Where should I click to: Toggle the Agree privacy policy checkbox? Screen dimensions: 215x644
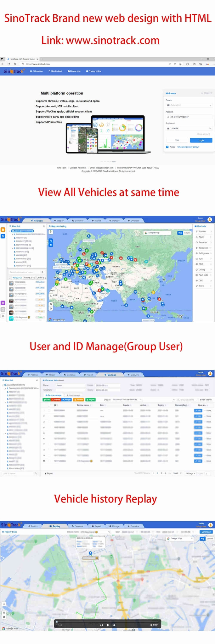coord(167,147)
